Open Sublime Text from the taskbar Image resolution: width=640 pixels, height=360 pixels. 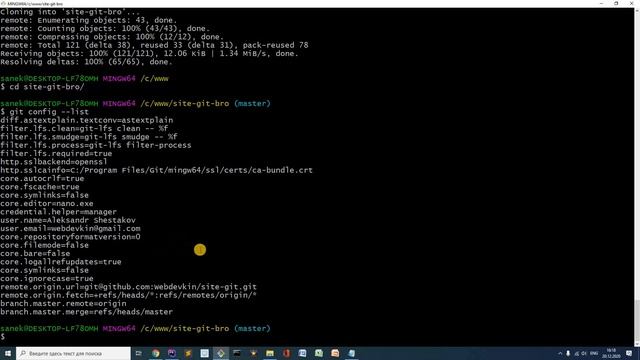pos(188,353)
